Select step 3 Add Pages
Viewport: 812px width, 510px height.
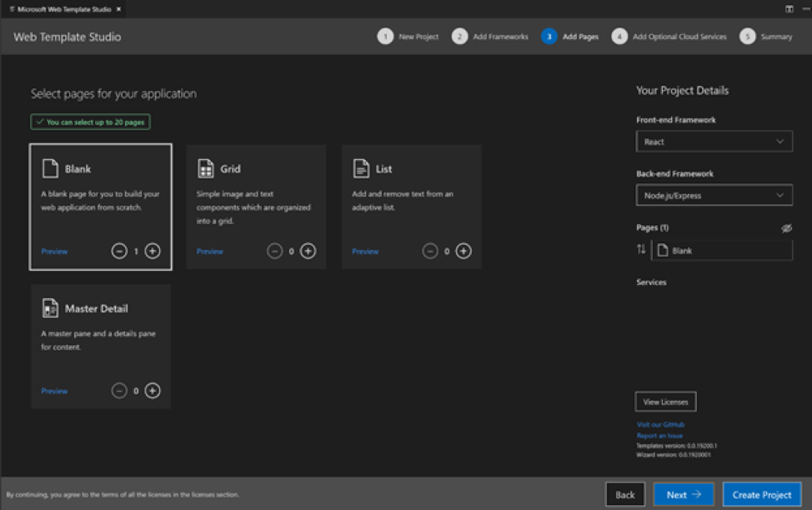click(569, 36)
